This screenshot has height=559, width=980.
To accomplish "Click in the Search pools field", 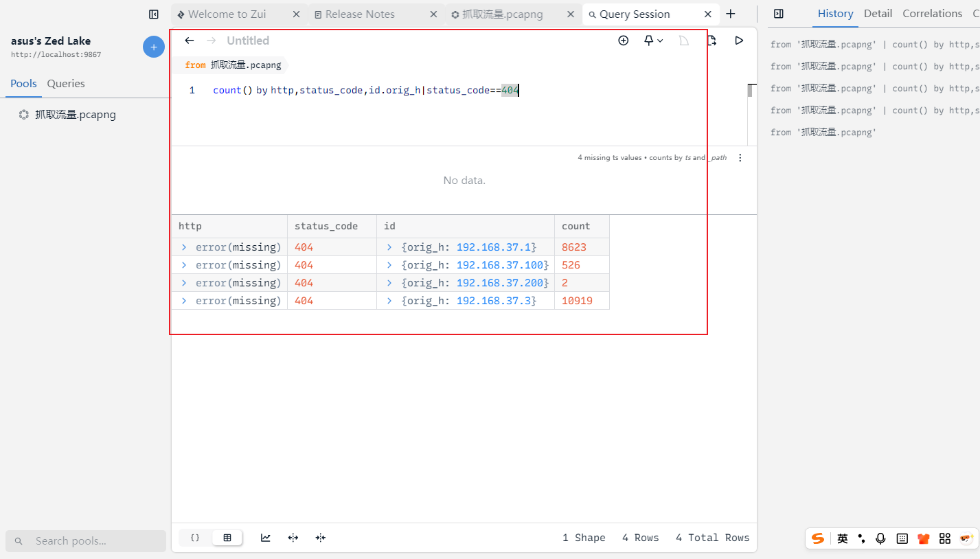I will [86, 541].
